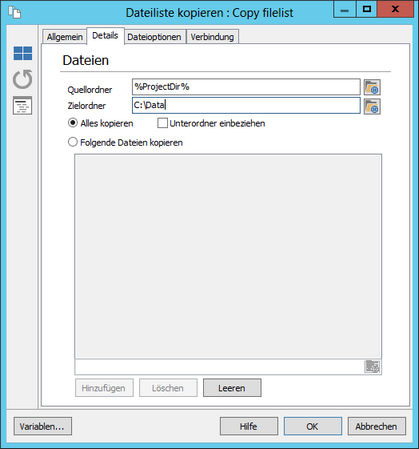Enable Unterordner einbeziehen checkbox
419x449 pixels.
(x=162, y=123)
